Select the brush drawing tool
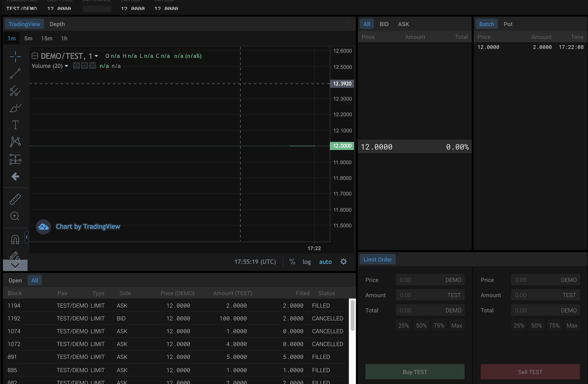Screen dimensions: 588x384 (x=15, y=108)
